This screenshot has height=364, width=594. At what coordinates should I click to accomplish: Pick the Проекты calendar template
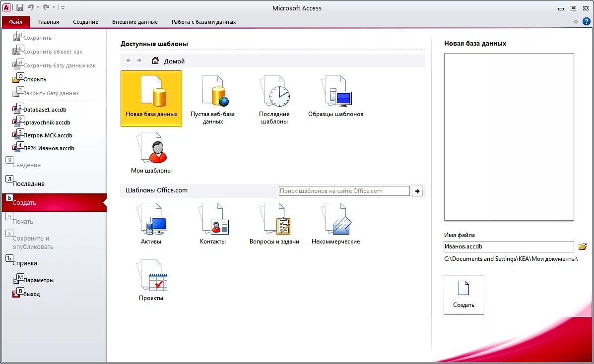[x=151, y=280]
